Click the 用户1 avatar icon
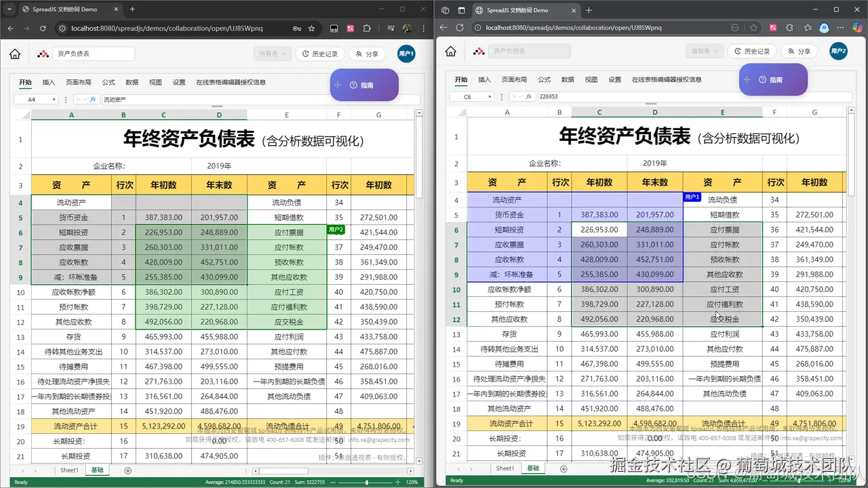 [x=406, y=53]
